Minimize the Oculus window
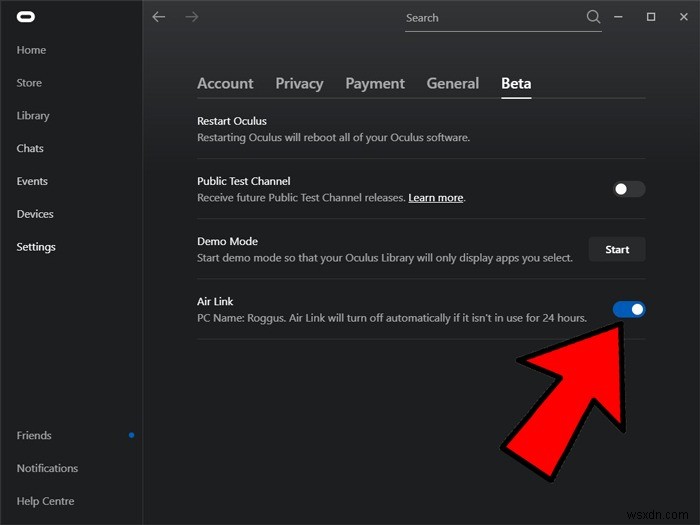 click(623, 17)
